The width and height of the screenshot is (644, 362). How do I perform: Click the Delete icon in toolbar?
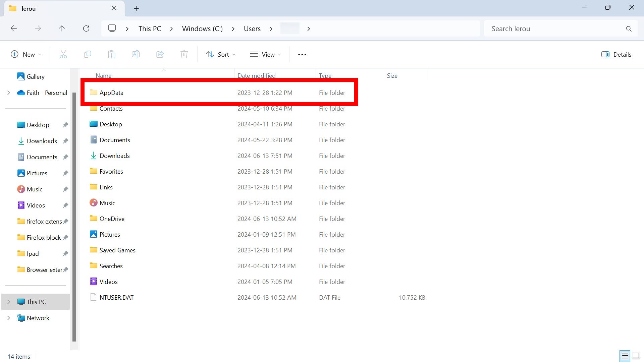pos(184,54)
